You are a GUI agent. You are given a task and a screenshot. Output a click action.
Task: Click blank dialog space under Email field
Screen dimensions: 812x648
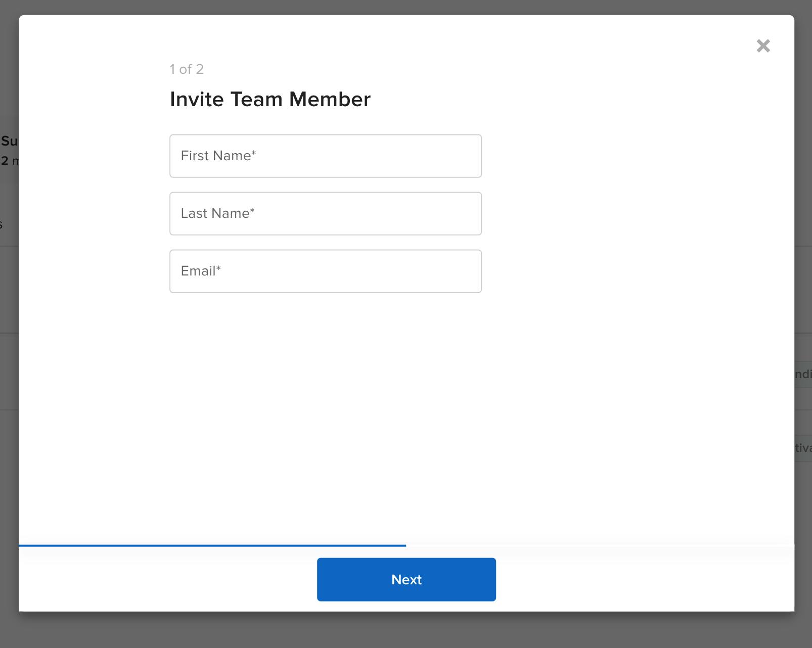click(x=326, y=404)
